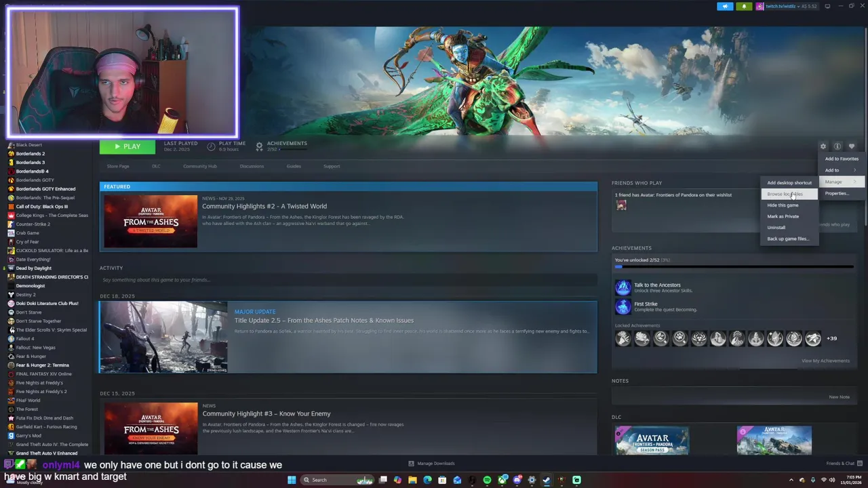Open Manage Downloads in bottom bar
This screenshot has width=868, height=488.
click(x=431, y=464)
